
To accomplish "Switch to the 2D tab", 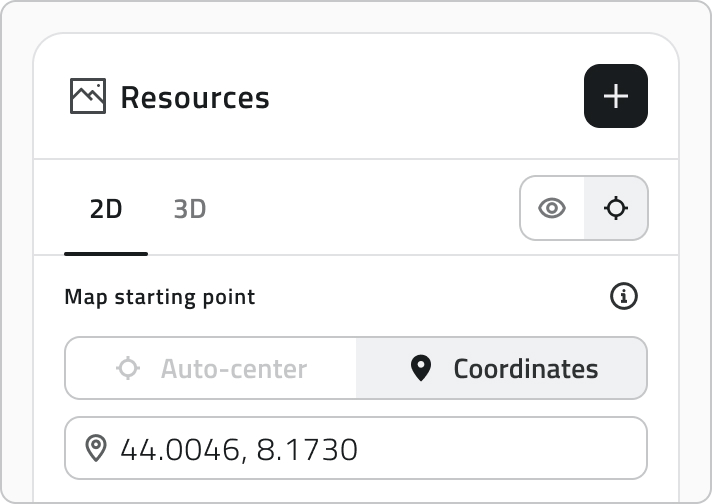I will pos(106,209).
